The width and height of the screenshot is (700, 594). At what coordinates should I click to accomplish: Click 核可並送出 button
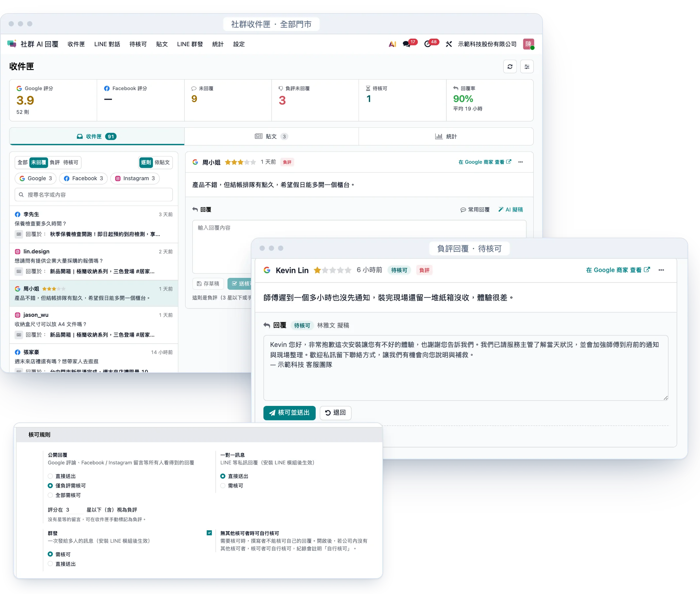(289, 412)
